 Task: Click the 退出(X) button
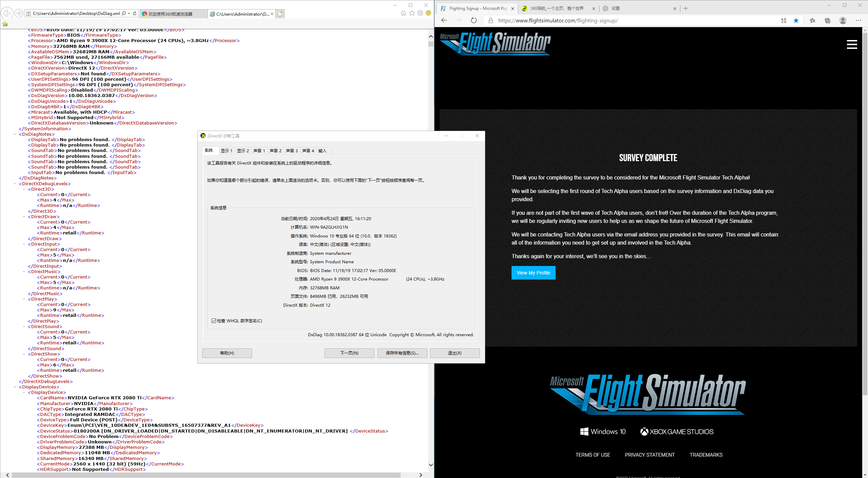point(455,353)
